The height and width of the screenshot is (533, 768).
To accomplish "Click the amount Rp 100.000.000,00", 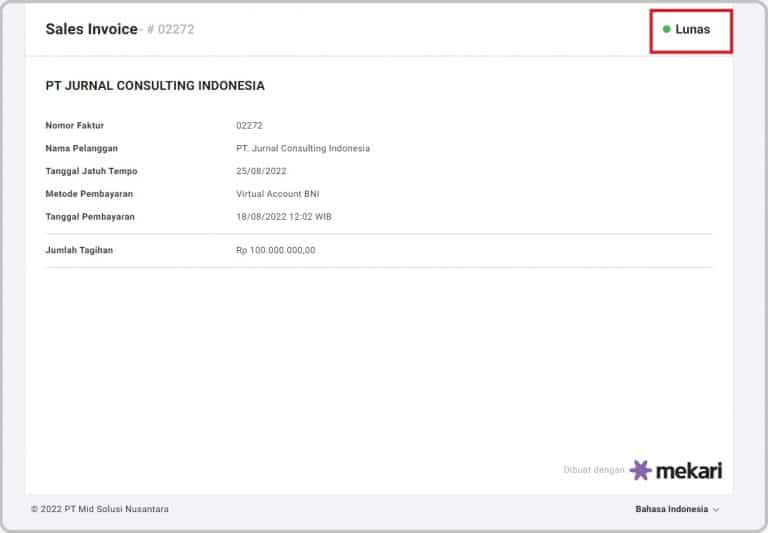I will point(275,250).
